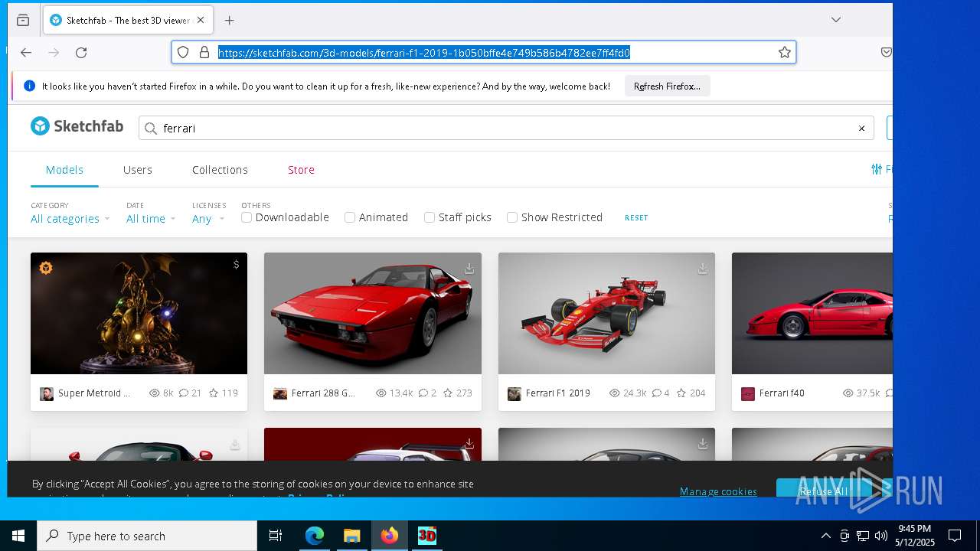Click in the Sketchfab search field
This screenshot has width=980, height=551.
coord(505,129)
